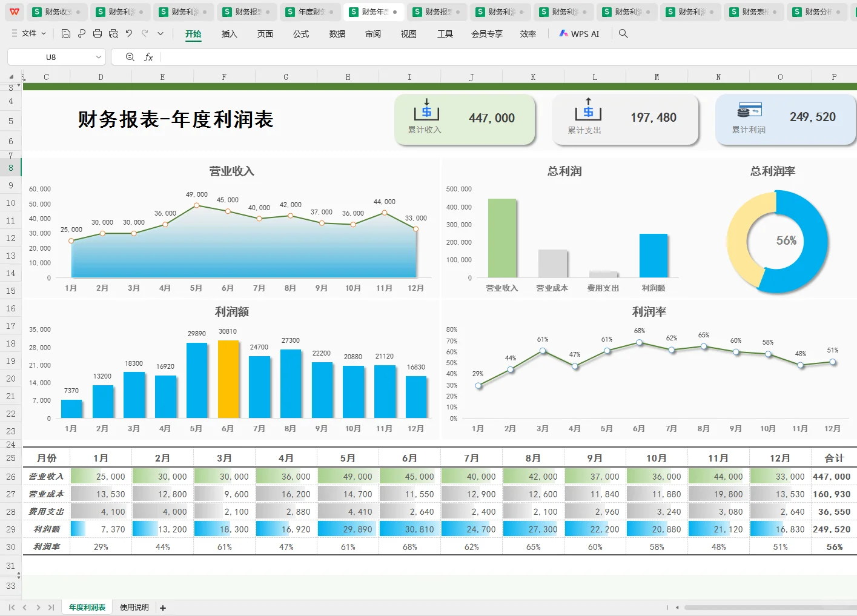
Task: Click the yellow June bar in 利润额 chart
Action: [x=228, y=379]
